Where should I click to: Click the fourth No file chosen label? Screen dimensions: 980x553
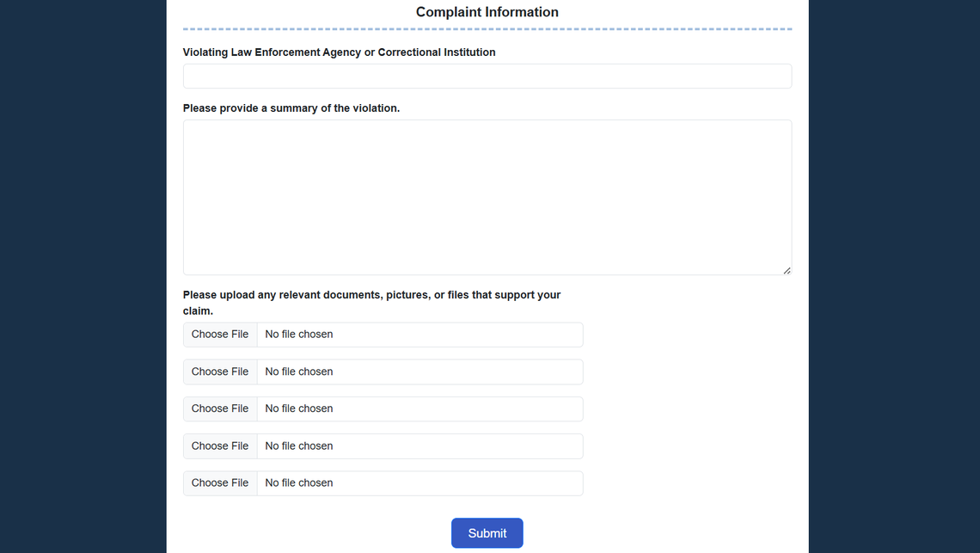point(298,445)
